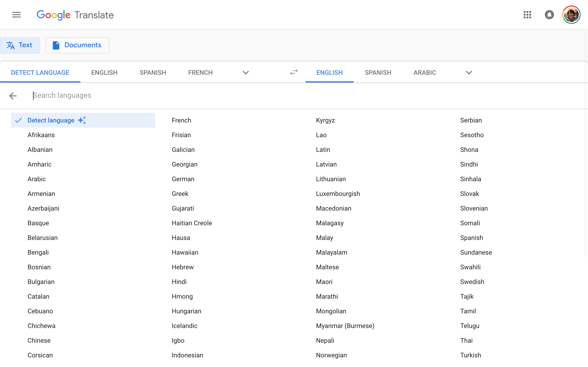Image resolution: width=588 pixels, height=367 pixels.
Task: Expand the source language dropdown chevron
Action: (x=245, y=72)
